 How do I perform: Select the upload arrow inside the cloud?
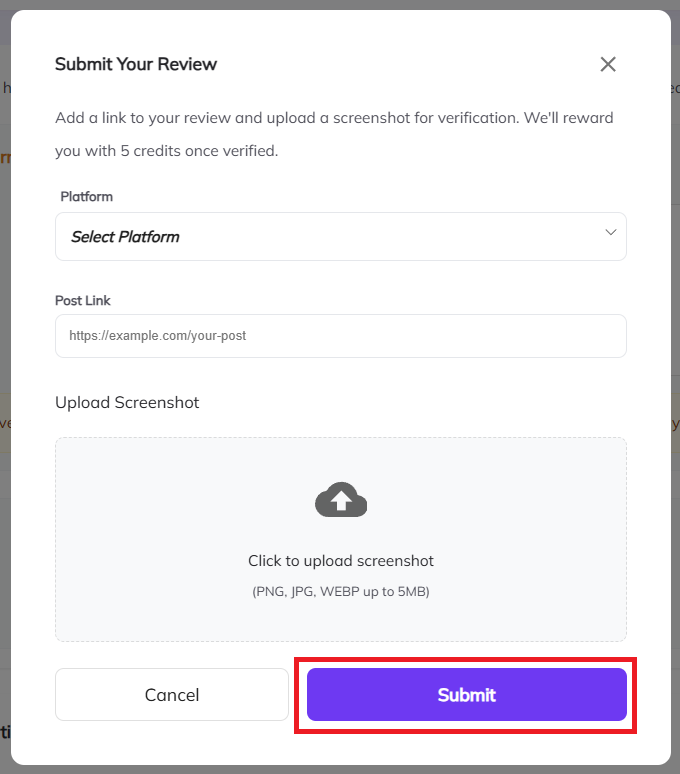click(341, 502)
